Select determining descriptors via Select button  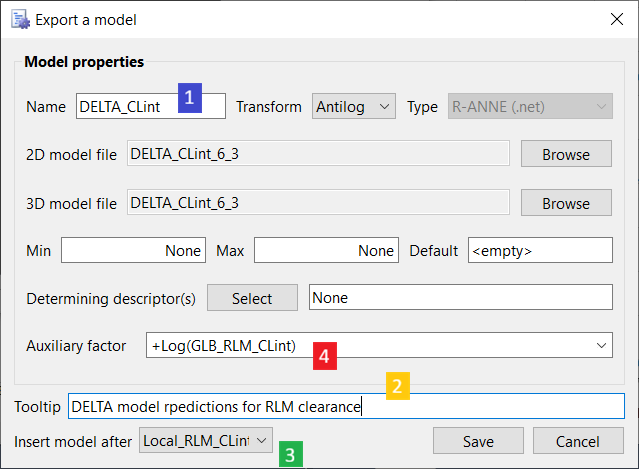click(252, 298)
